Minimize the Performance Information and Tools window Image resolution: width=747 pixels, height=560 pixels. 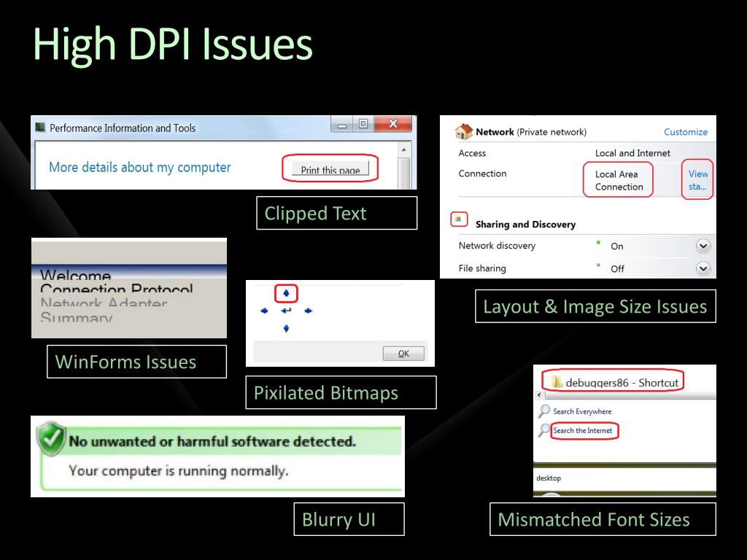click(x=342, y=125)
